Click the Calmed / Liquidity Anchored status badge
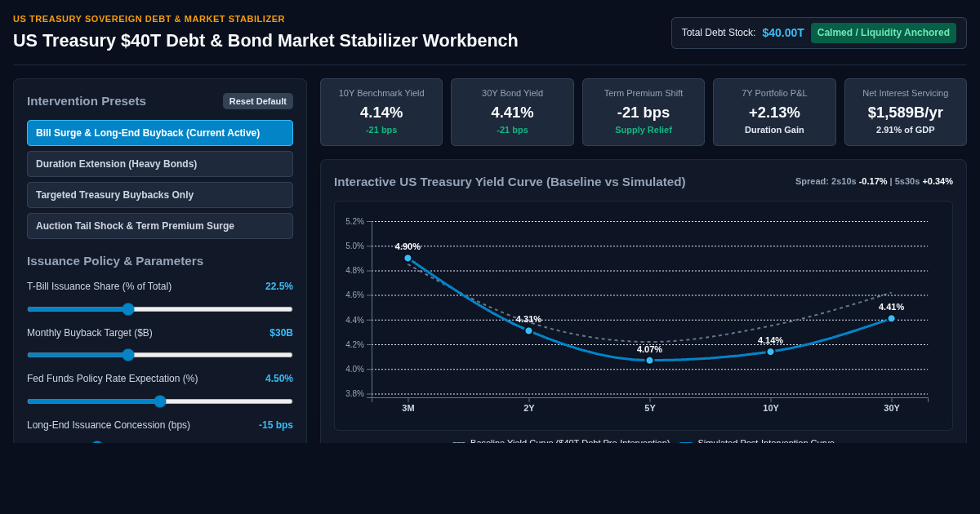Screen dimensions: 980x514 (x=884, y=33)
